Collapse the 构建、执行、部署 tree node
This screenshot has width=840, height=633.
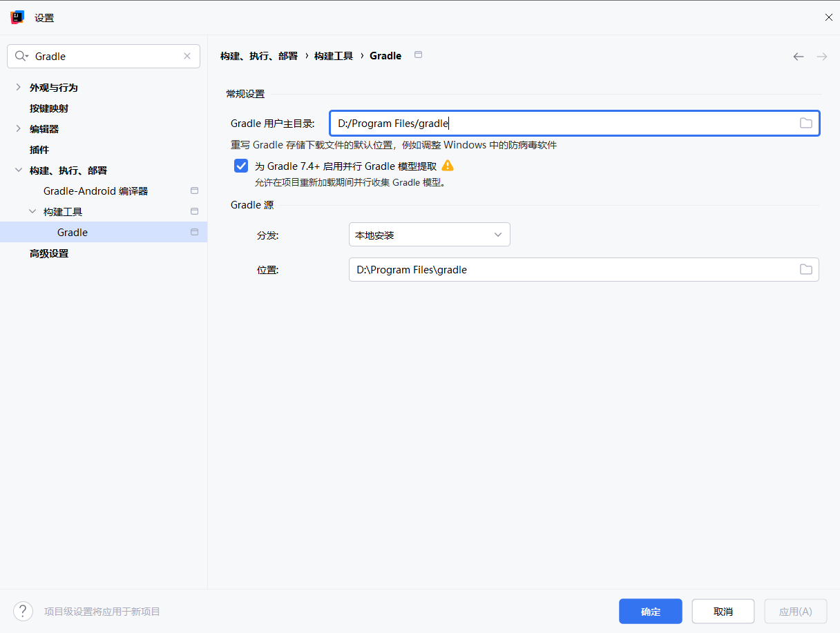click(19, 170)
